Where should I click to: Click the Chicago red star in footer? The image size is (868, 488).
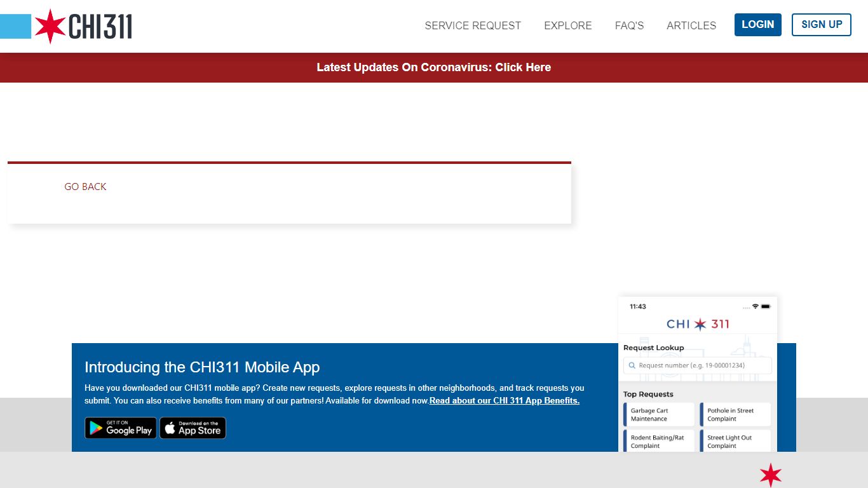pyautogui.click(x=771, y=475)
